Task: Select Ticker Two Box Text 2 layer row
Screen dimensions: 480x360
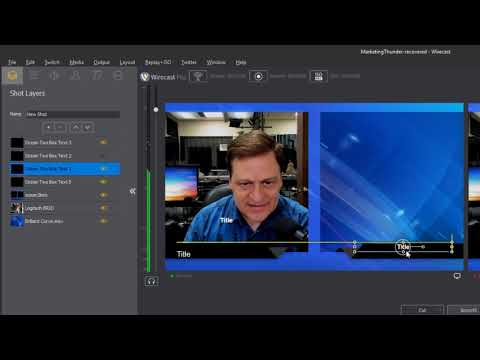Action: tap(64, 156)
